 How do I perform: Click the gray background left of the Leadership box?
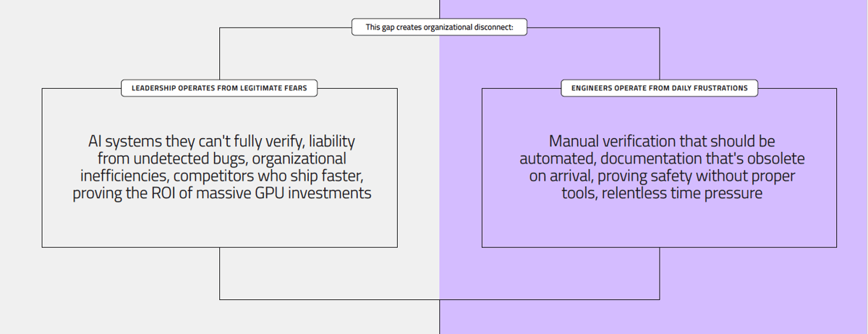coord(20,166)
